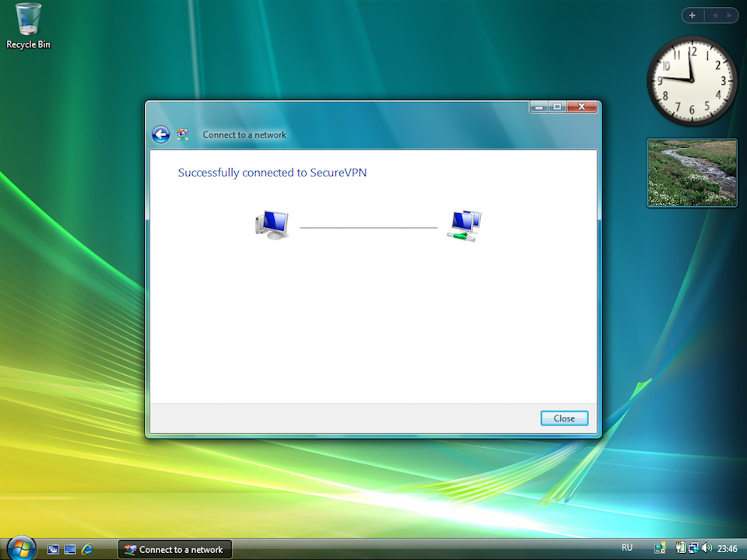
Task: Click Switch between windows icon
Action: point(70,549)
